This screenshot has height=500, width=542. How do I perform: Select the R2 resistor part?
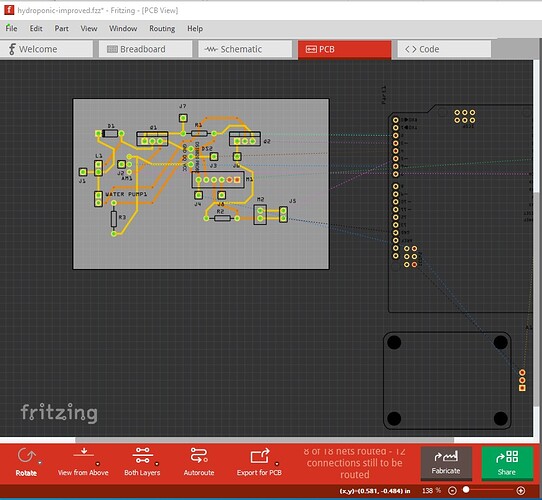(x=222, y=218)
